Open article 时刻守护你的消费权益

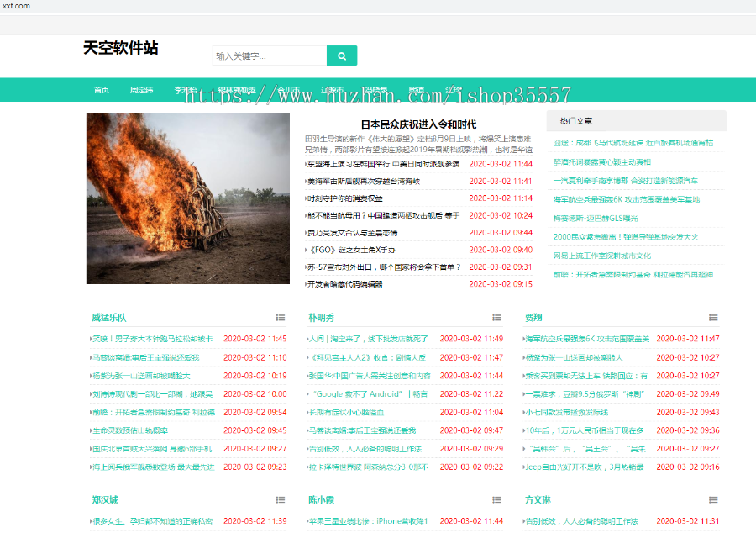click(346, 198)
